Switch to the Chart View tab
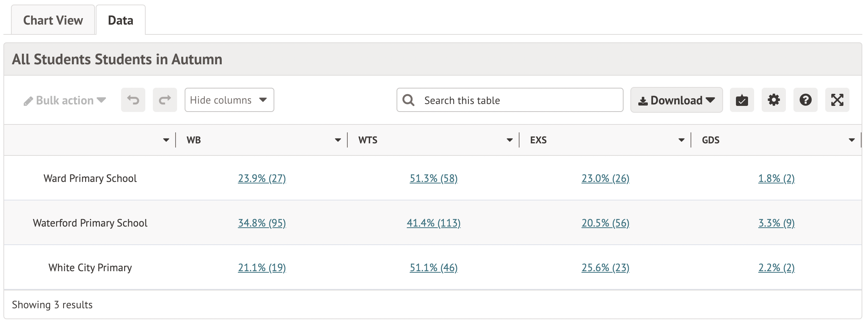This screenshot has width=868, height=323. click(x=53, y=20)
